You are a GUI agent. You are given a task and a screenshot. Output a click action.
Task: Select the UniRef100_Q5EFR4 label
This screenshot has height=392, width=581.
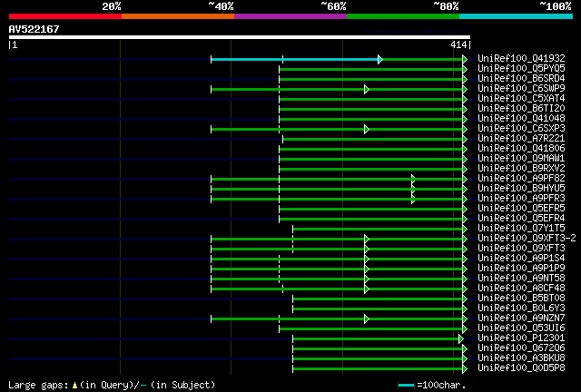pyautogui.click(x=521, y=219)
